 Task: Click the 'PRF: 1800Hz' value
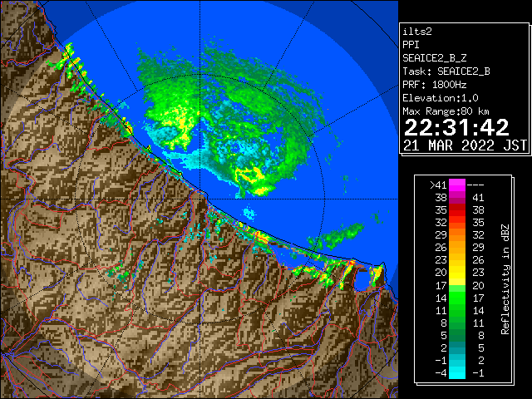pos(434,85)
